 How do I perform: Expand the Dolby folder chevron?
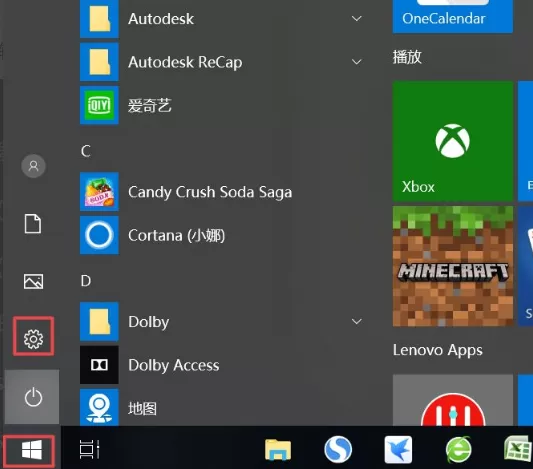[x=357, y=322]
